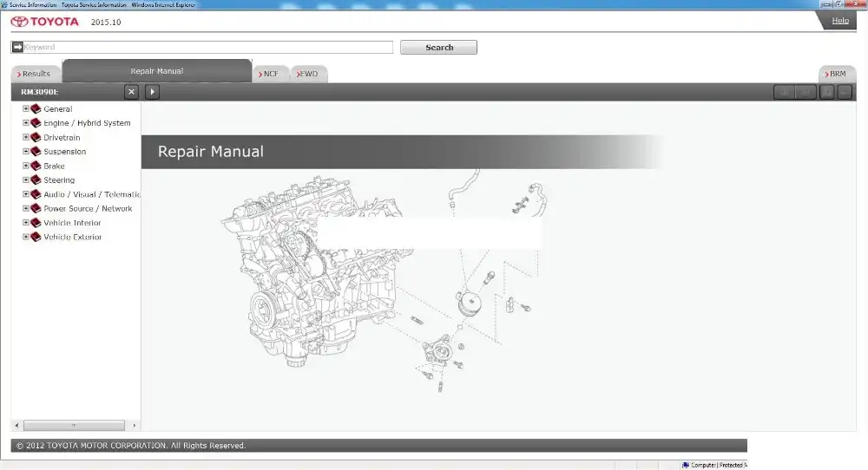Click the Search button

click(438, 48)
